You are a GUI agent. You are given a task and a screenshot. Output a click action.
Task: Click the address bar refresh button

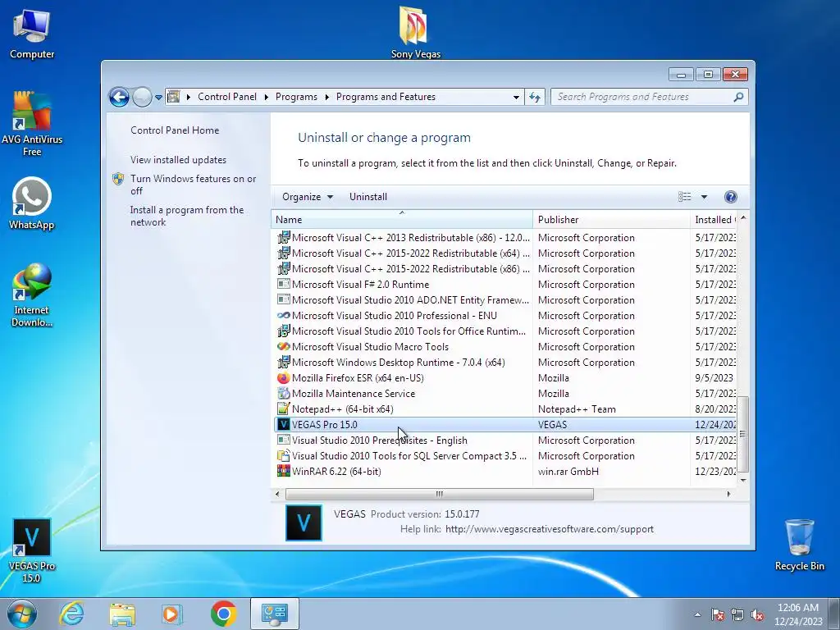(535, 97)
